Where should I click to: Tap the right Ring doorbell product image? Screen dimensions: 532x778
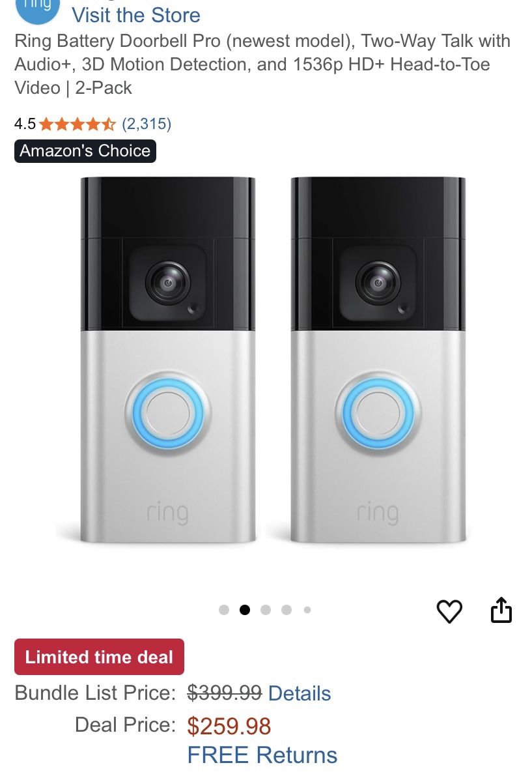378,360
